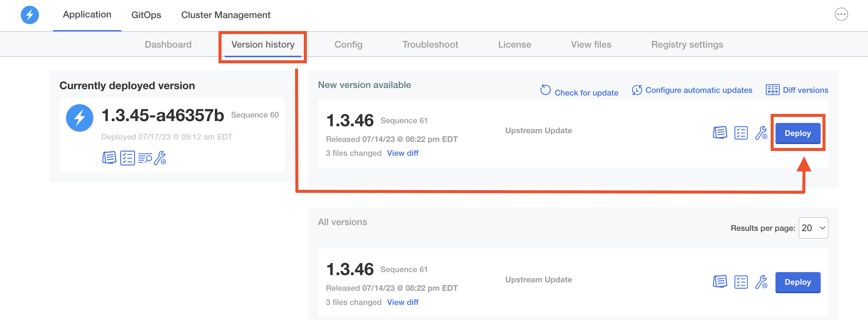Expand the Results per page dropdown
Image resolution: width=868 pixels, height=320 pixels.
[813, 228]
